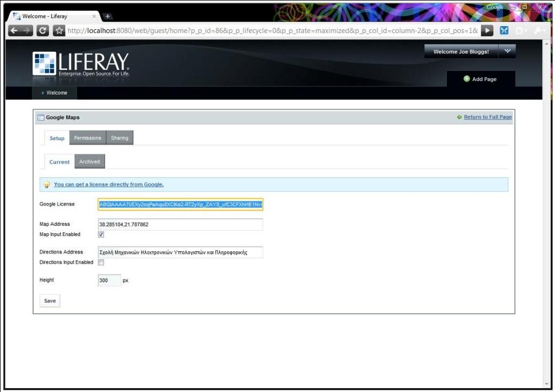The image size is (555, 392).
Task: Reload the page with refresh icon
Action: point(42,31)
